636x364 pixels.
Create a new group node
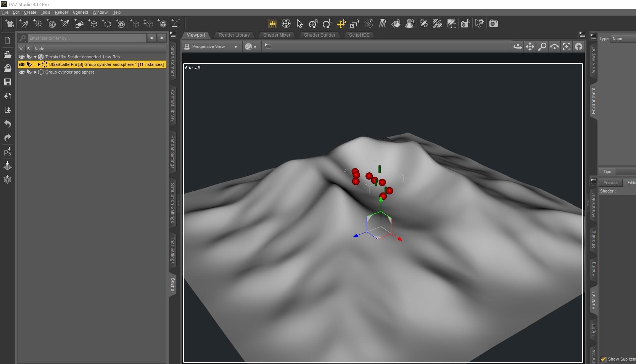(106, 24)
